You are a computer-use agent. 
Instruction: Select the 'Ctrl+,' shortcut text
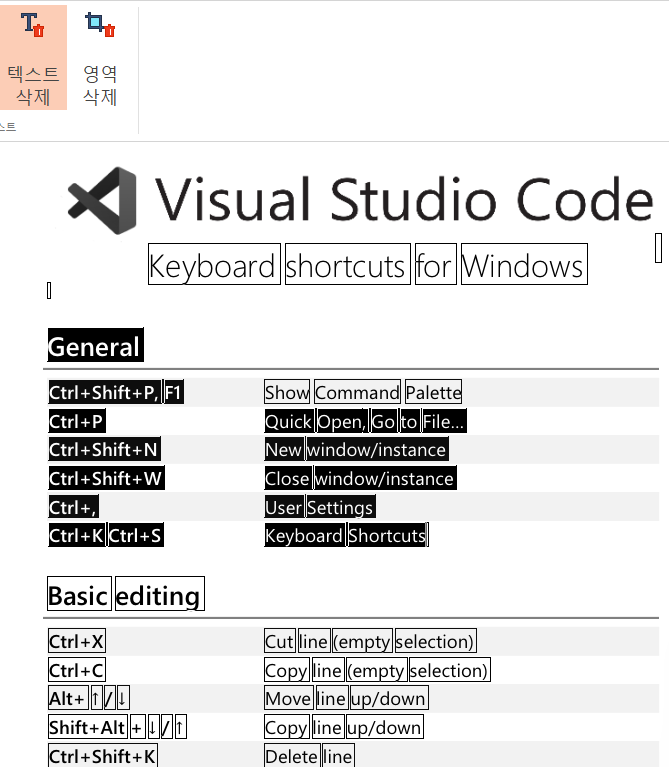(x=73, y=507)
